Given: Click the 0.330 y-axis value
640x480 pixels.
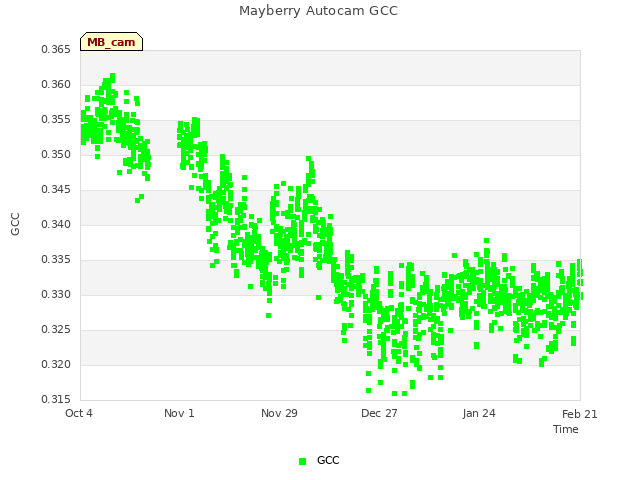Looking at the screenshot, I should pos(56,294).
